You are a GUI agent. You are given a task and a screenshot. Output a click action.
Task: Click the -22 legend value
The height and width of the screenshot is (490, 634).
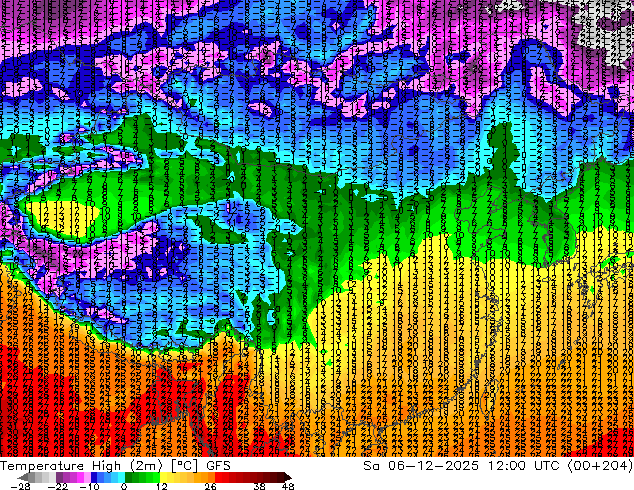(58, 486)
